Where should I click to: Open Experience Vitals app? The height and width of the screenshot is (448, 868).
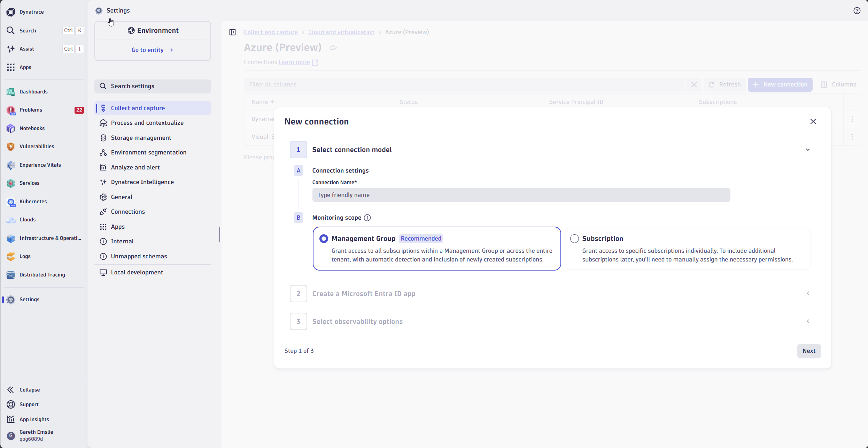pyautogui.click(x=45, y=165)
